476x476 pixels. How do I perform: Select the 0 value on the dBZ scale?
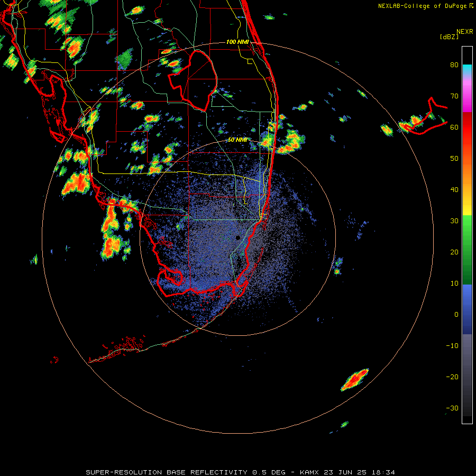tap(456, 315)
